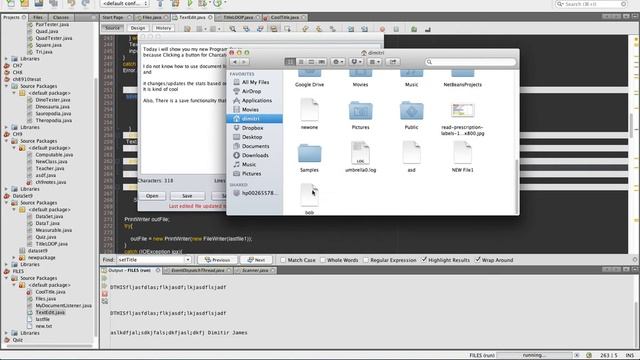Screen dimensions: 640x360
Task: Select the Public folder icon
Action: point(411,111)
